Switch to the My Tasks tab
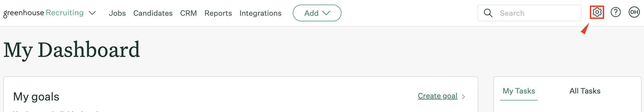Image resolution: width=644 pixels, height=112 pixels. (x=519, y=91)
